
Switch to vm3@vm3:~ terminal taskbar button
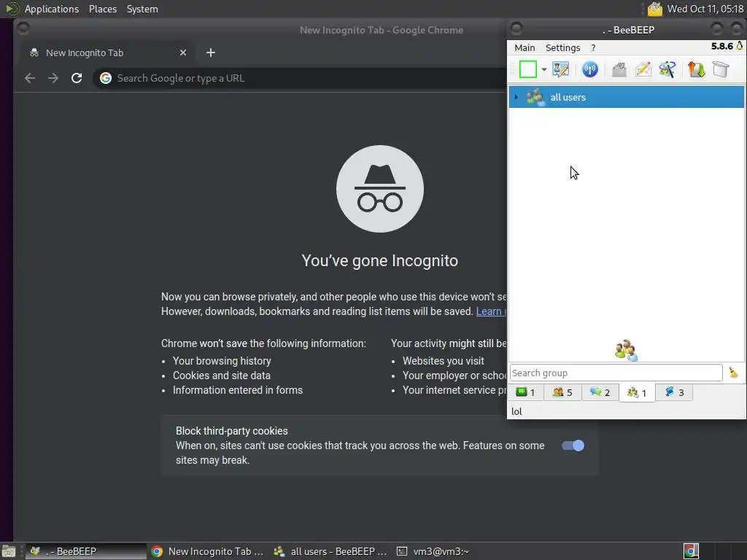pos(433,551)
